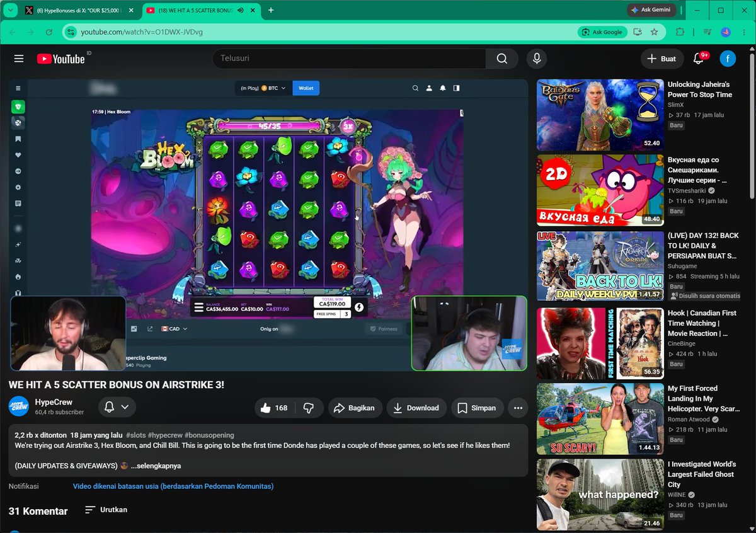756x533 pixels.
Task: Bookmark this page with star icon
Action: 654,32
